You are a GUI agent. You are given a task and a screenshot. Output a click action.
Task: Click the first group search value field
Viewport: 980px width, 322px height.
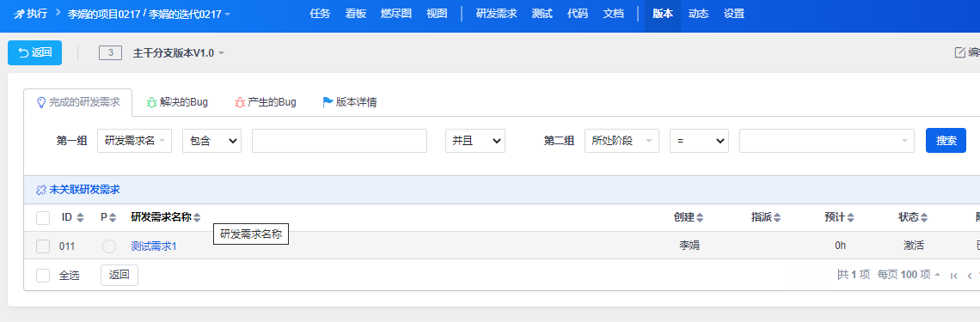(340, 141)
